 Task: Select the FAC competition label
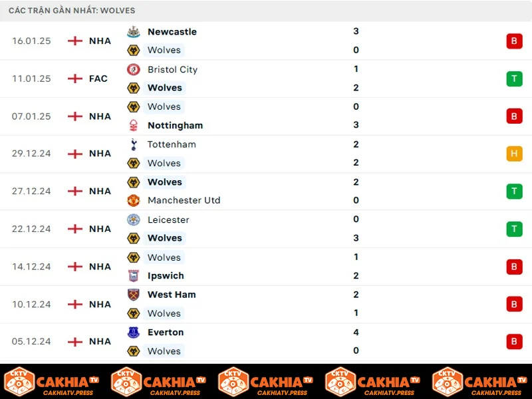pos(98,78)
